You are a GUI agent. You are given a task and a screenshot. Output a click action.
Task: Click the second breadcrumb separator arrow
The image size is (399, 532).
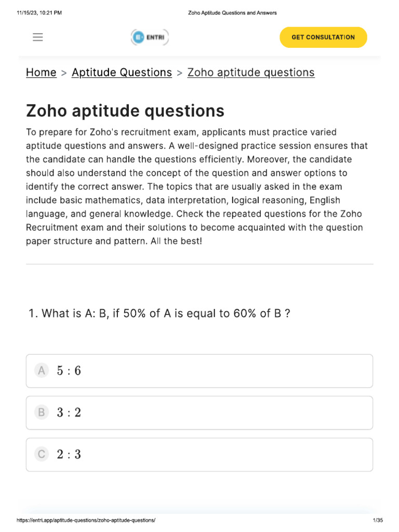[x=180, y=73]
